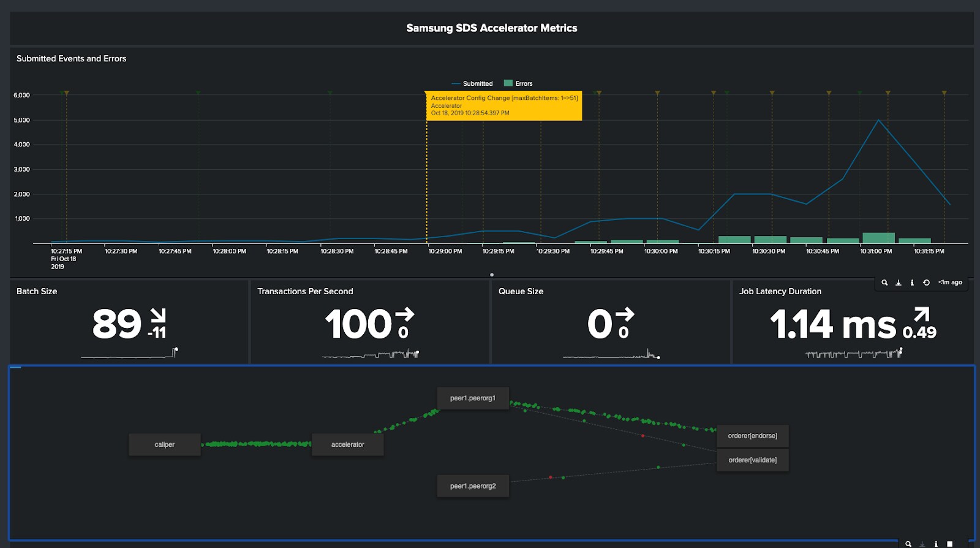Click the Transactions Per Second value 100
Image resolution: width=980 pixels, height=548 pixels.
358,324
